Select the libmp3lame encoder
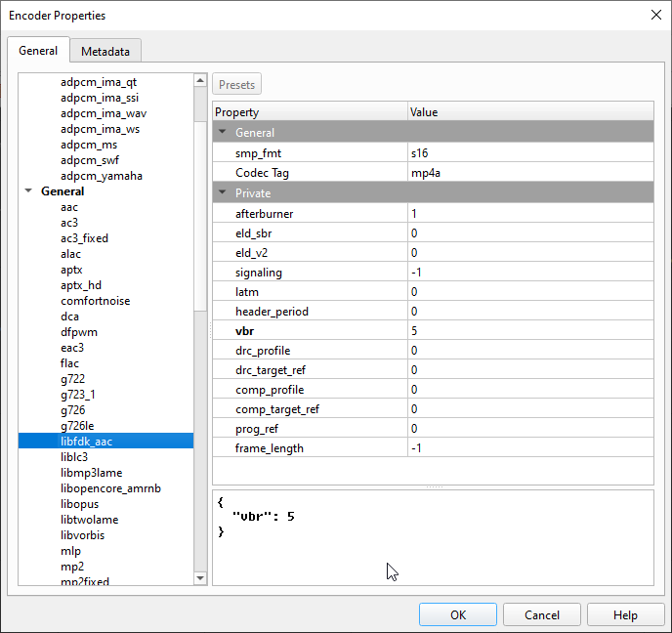Viewport: 672px width, 633px height. click(x=91, y=473)
